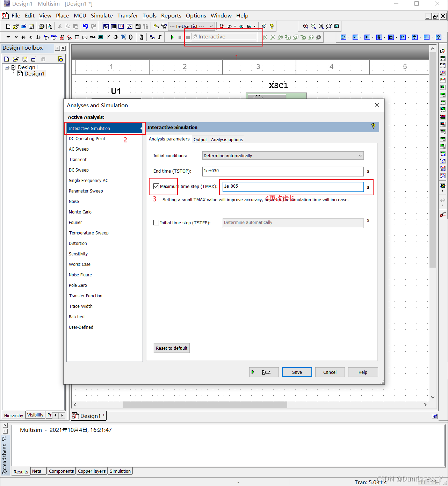Place a Source component from toolbar

[8, 37]
